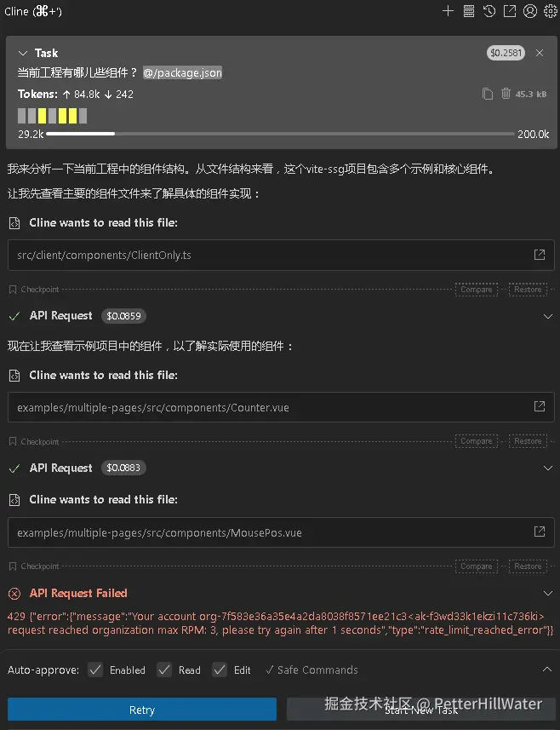560x730 pixels.
Task: Open Cline in editor popout icon
Action: [510, 11]
